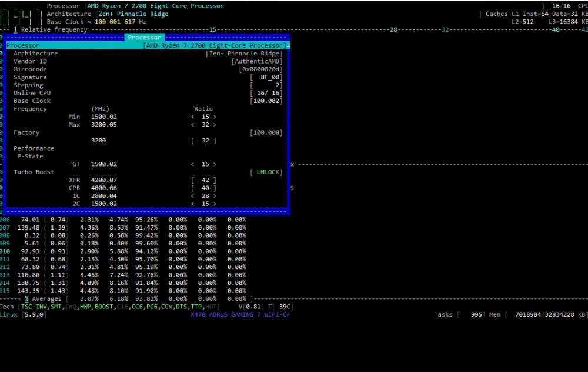Open the Turbo Boost 2C ratio 15 selector
The width and height of the screenshot is (588, 372).
203,204
